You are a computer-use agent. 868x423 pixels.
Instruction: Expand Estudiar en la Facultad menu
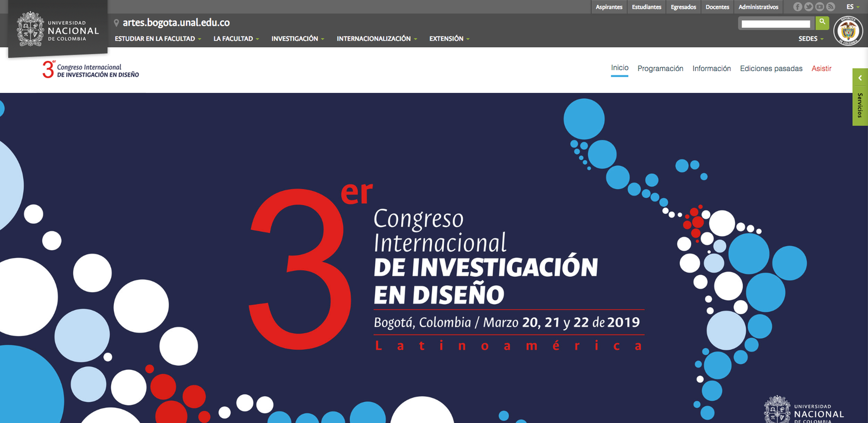tap(158, 39)
